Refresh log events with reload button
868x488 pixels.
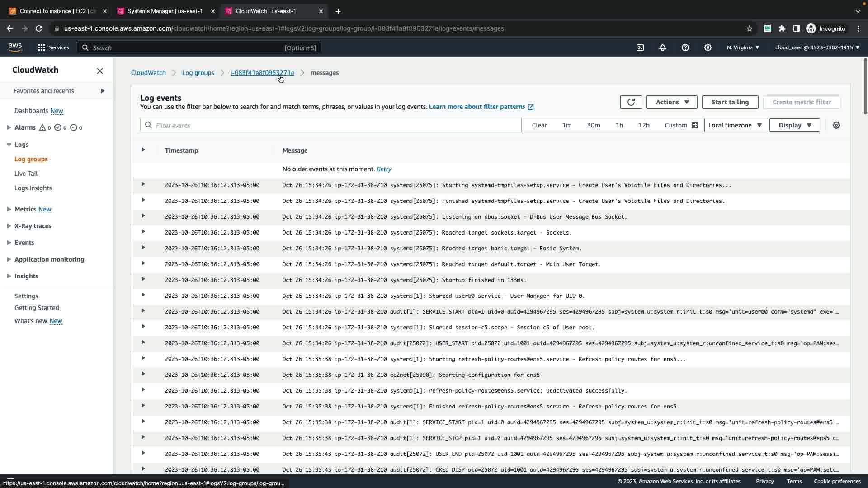pyautogui.click(x=631, y=102)
